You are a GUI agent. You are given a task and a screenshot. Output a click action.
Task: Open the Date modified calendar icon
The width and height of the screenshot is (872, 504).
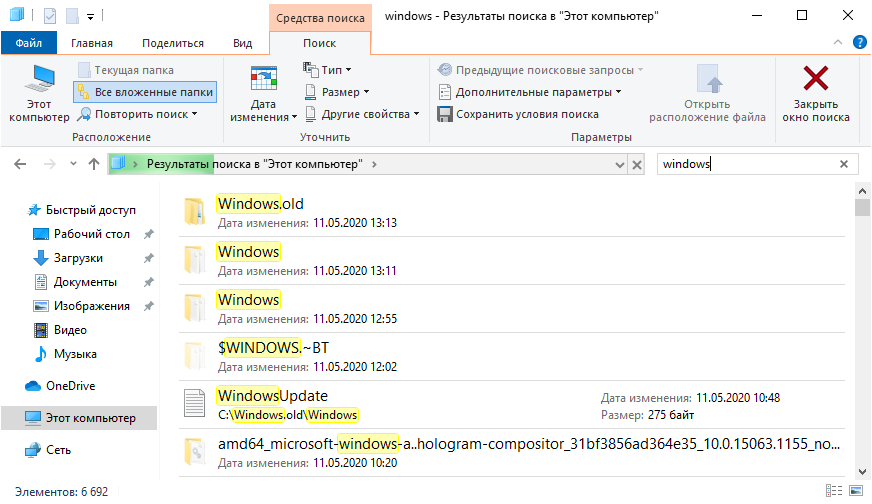[263, 80]
